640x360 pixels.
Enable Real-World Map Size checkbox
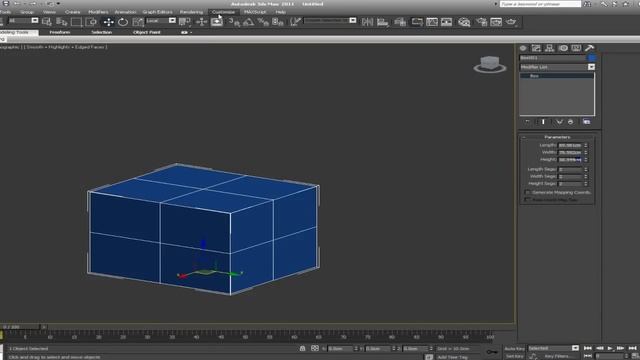527,200
